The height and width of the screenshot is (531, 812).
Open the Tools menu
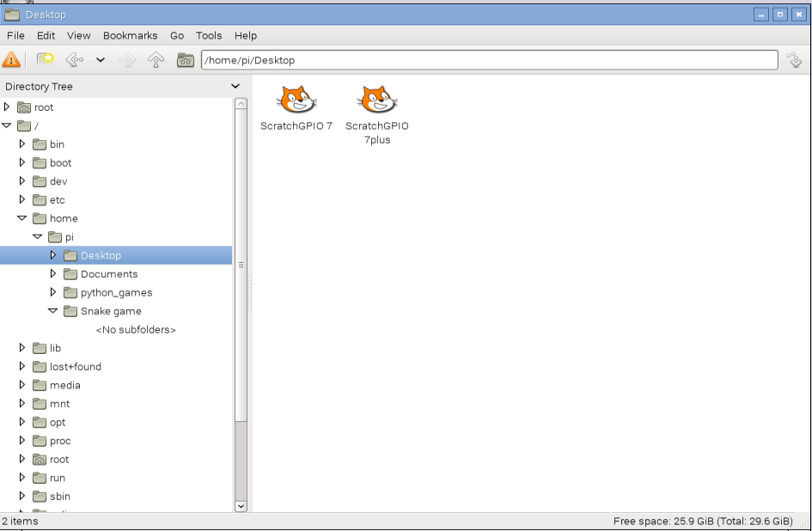(x=208, y=35)
